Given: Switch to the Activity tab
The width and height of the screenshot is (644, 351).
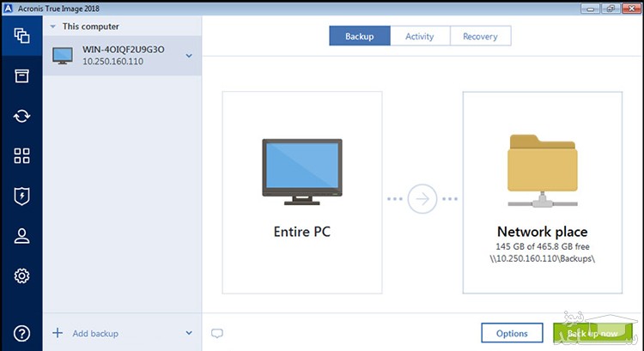Looking at the screenshot, I should pos(420,36).
